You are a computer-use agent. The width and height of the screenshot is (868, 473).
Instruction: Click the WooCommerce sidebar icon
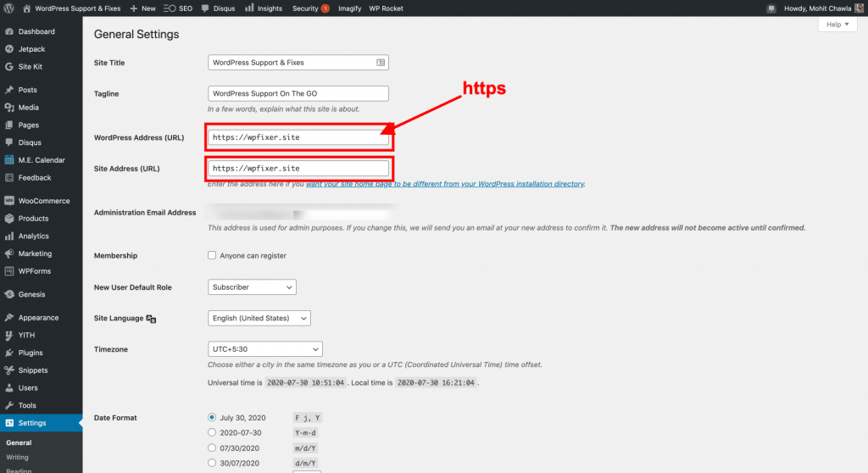(x=9, y=201)
